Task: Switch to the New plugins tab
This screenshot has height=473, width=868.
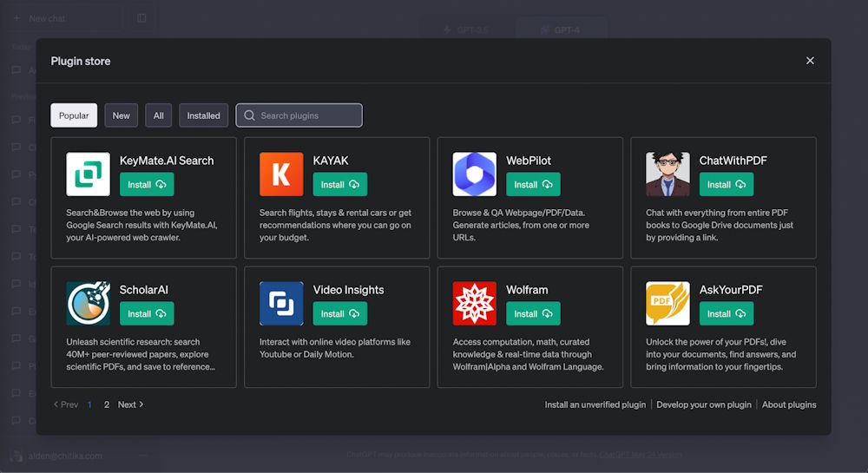Action: click(x=121, y=115)
